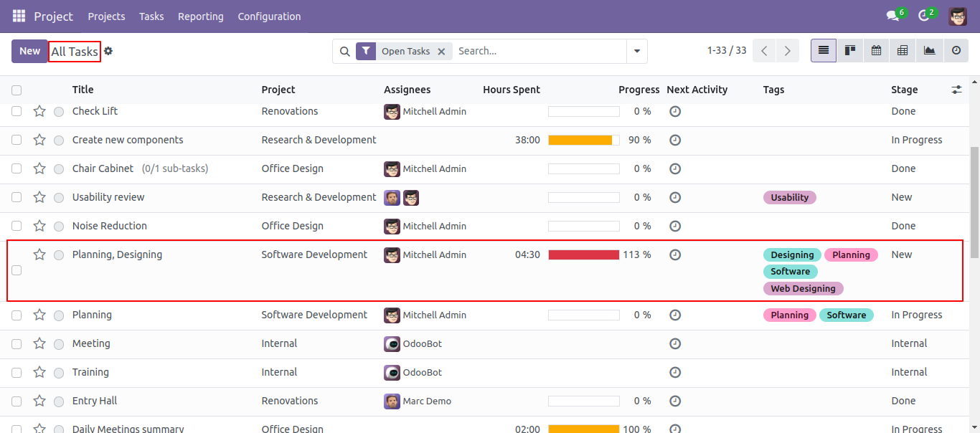Image resolution: width=980 pixels, height=433 pixels.
Task: Open the Marc Demo assignee avatar
Action: 392,401
